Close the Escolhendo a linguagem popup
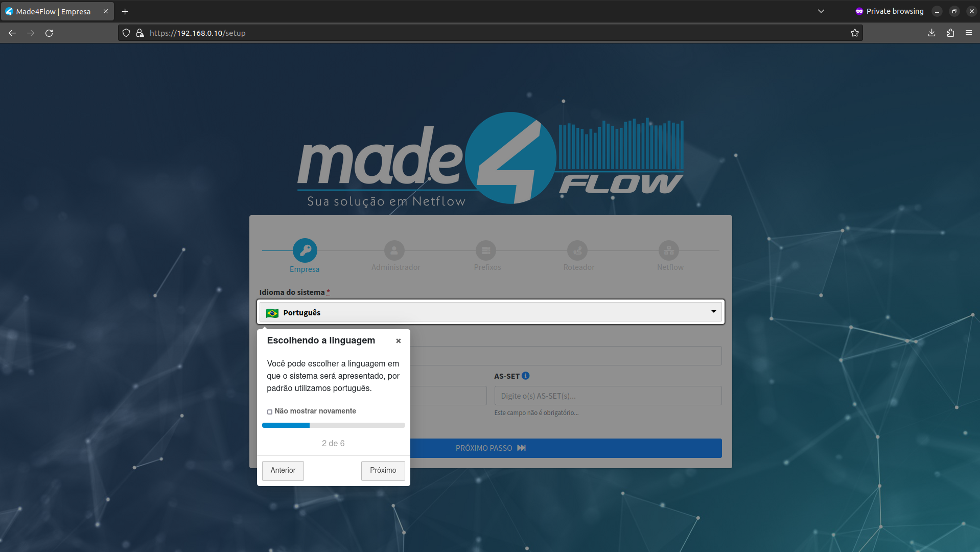This screenshot has height=552, width=980. (x=399, y=341)
